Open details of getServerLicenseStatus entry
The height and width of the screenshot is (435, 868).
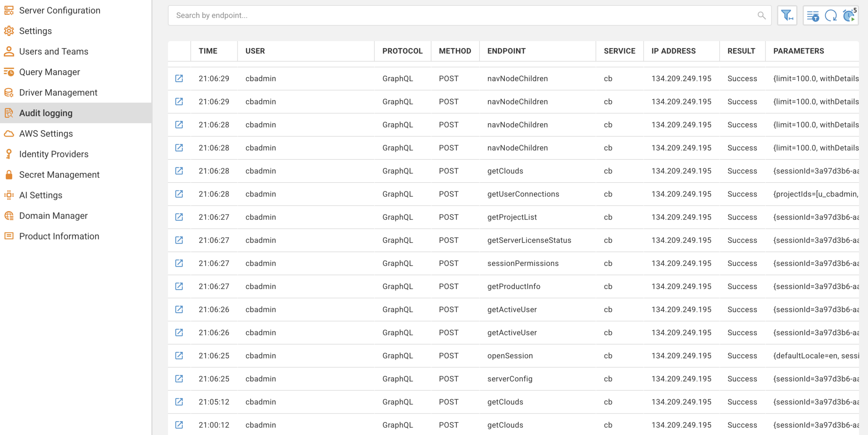click(179, 240)
